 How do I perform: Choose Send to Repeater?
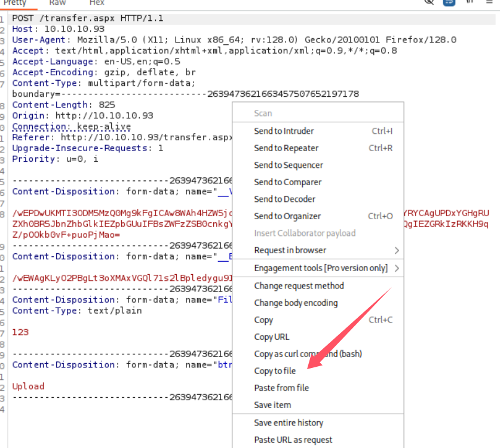tap(286, 148)
